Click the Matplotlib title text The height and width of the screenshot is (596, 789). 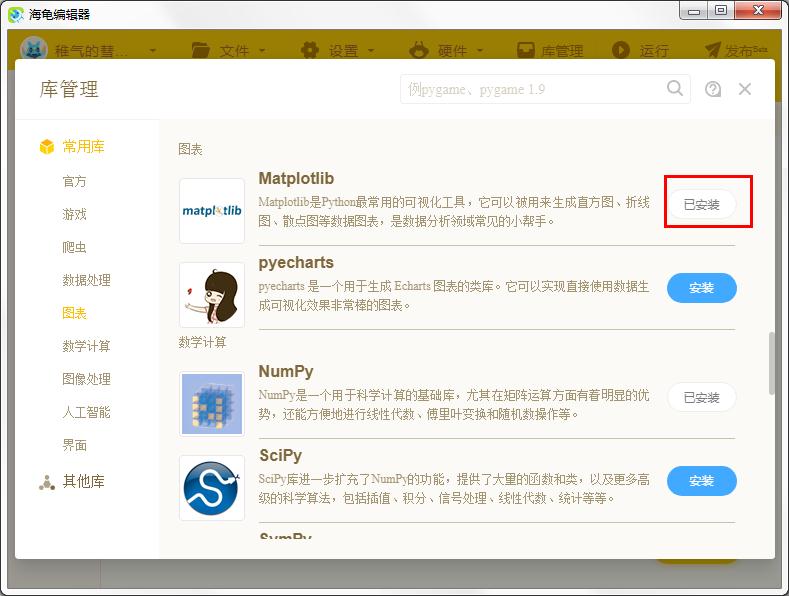click(296, 178)
